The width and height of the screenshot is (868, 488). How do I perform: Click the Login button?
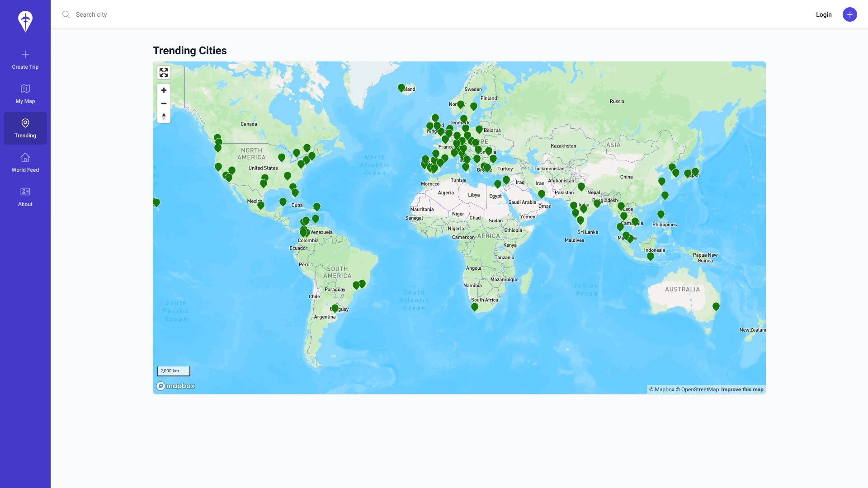point(824,14)
